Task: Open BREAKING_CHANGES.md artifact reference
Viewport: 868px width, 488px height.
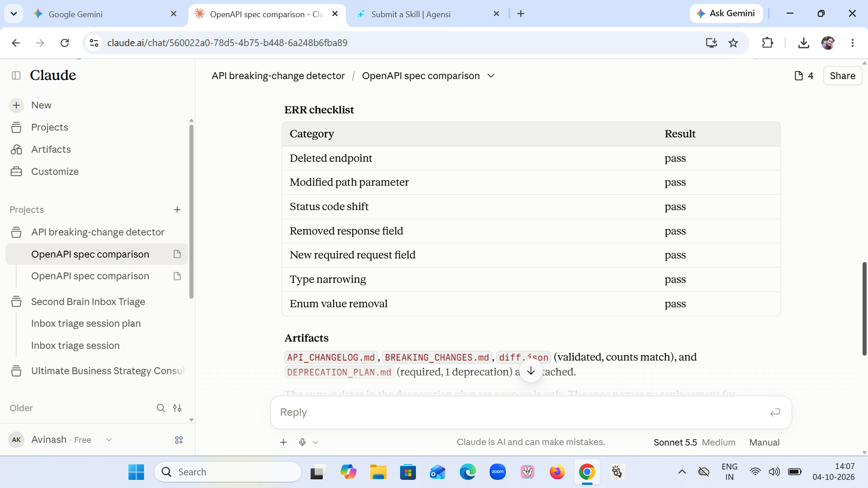Action: tap(437, 357)
